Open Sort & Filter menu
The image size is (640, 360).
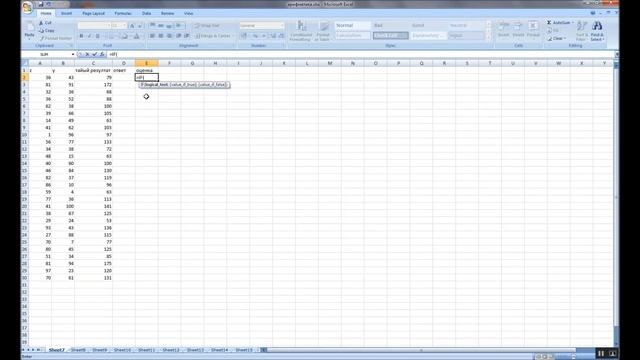582,31
